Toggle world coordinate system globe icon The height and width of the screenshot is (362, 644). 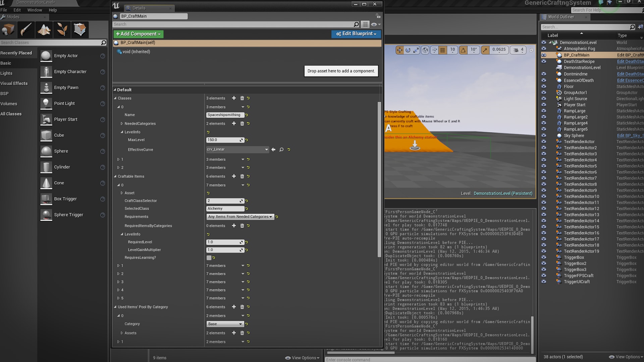click(425, 50)
